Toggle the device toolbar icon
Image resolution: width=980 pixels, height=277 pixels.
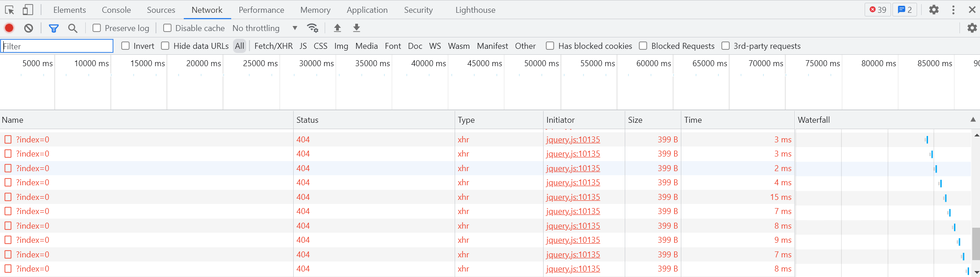click(x=28, y=10)
